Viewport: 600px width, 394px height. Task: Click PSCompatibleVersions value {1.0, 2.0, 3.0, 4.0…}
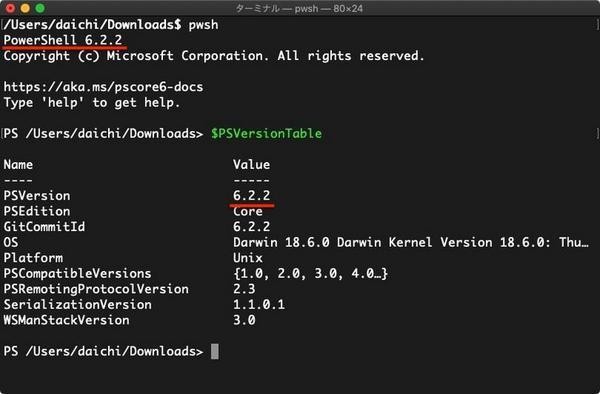point(310,274)
